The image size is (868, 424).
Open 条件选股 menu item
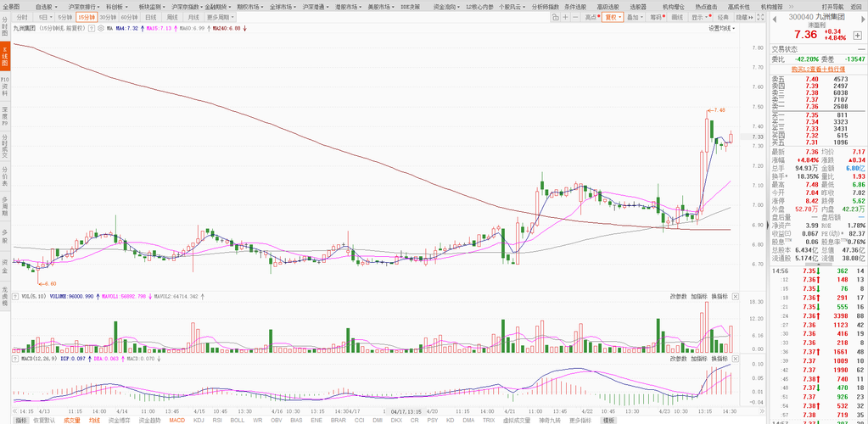click(x=575, y=7)
